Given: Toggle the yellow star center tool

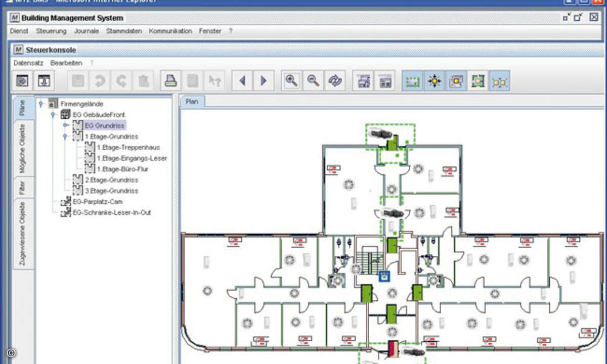Looking at the screenshot, I should point(434,80).
